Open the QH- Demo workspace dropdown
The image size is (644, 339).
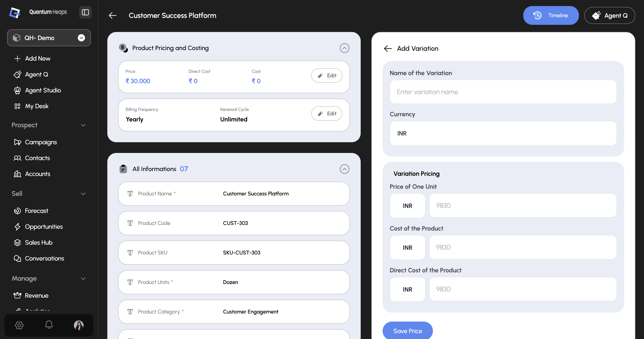pos(49,38)
